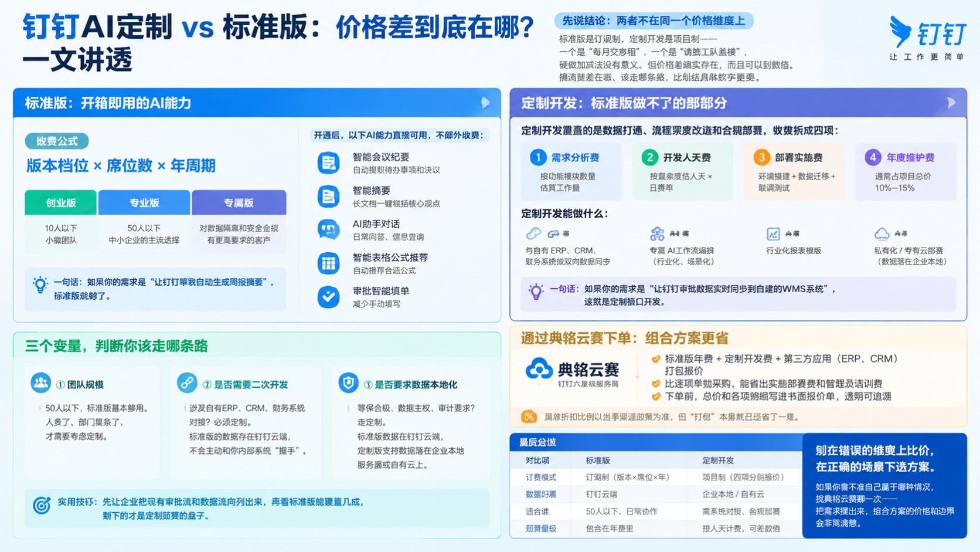Click the 订阅模式 row label in table
This screenshot has width=980, height=552.
[x=540, y=478]
